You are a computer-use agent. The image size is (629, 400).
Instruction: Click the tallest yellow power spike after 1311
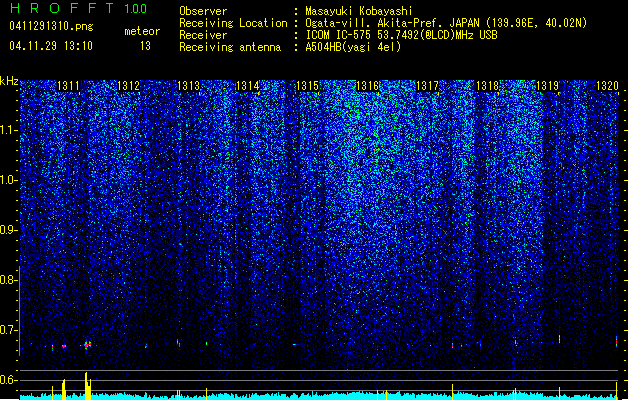(x=87, y=386)
